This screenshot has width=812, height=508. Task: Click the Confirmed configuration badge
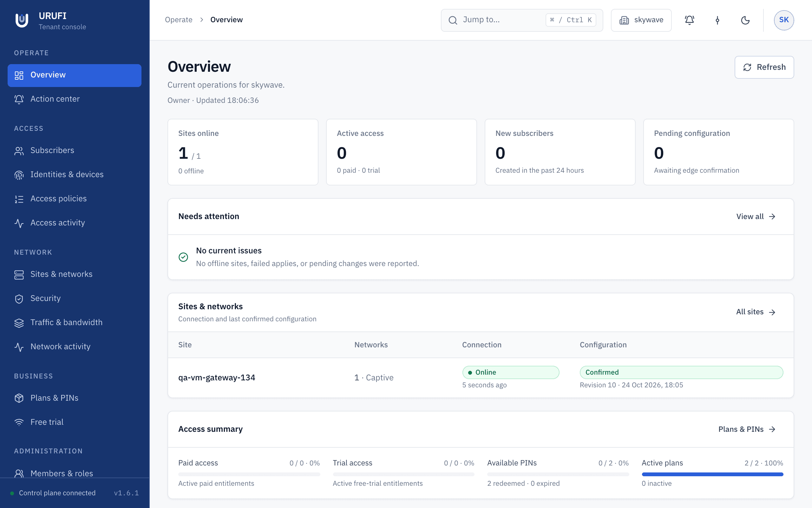coord(681,372)
